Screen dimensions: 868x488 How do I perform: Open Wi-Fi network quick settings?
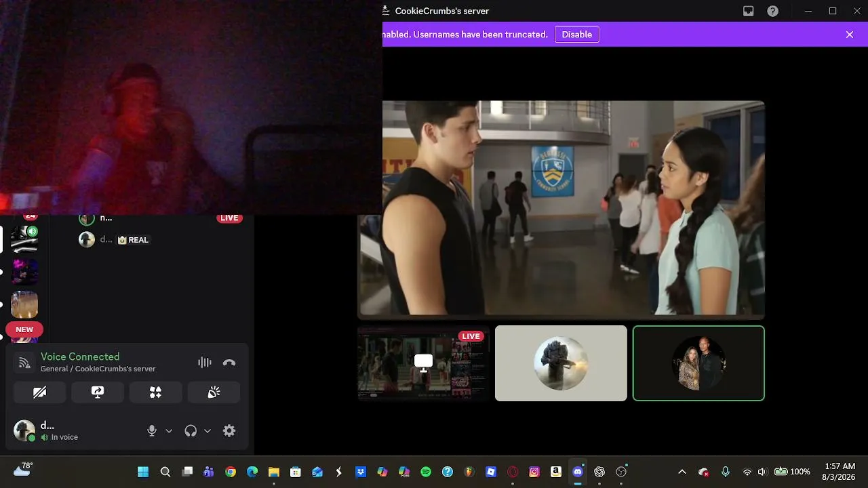747,472
